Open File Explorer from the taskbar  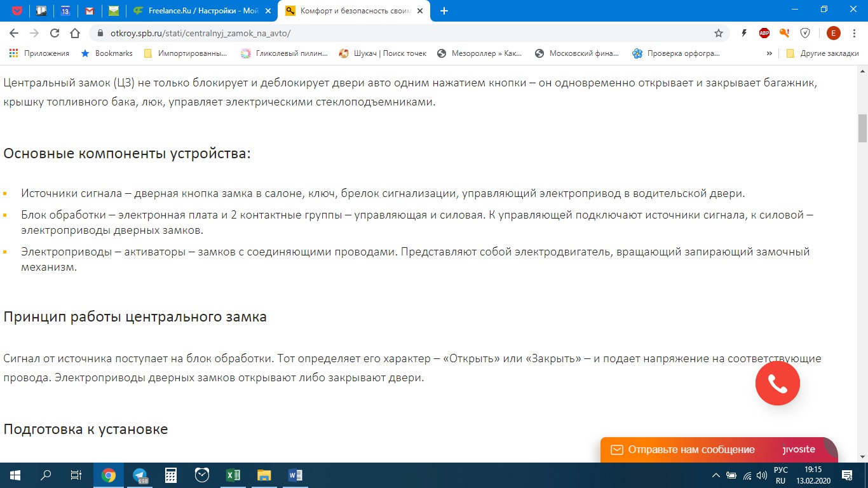pos(264,475)
